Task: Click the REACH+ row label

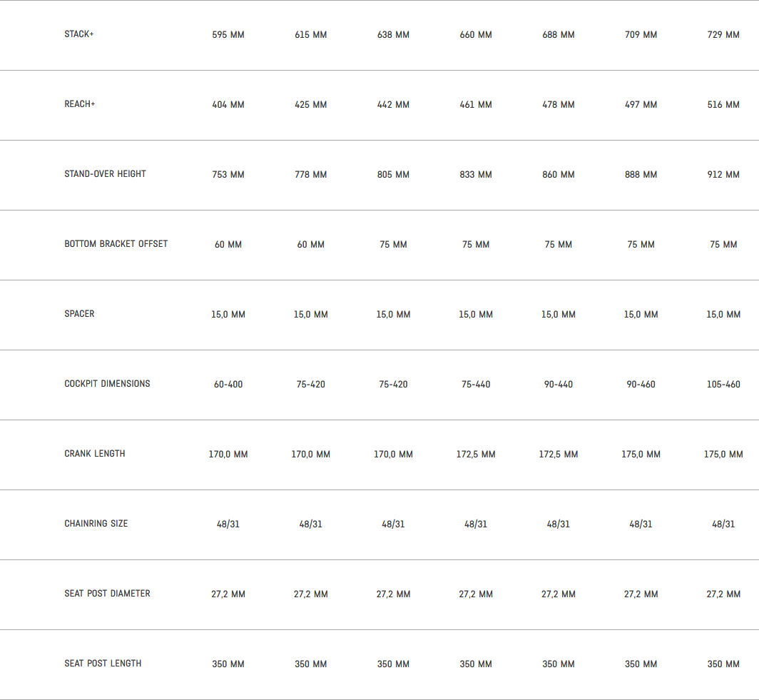Action: (x=80, y=104)
